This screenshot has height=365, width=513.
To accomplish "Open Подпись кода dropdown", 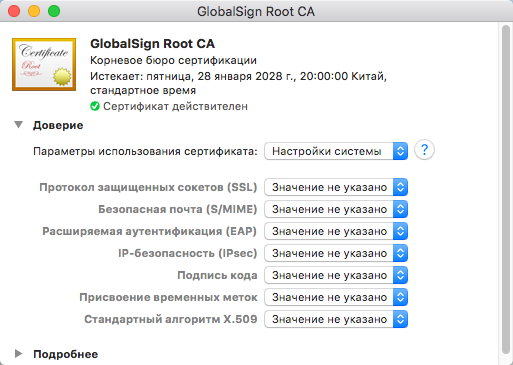I will [336, 275].
